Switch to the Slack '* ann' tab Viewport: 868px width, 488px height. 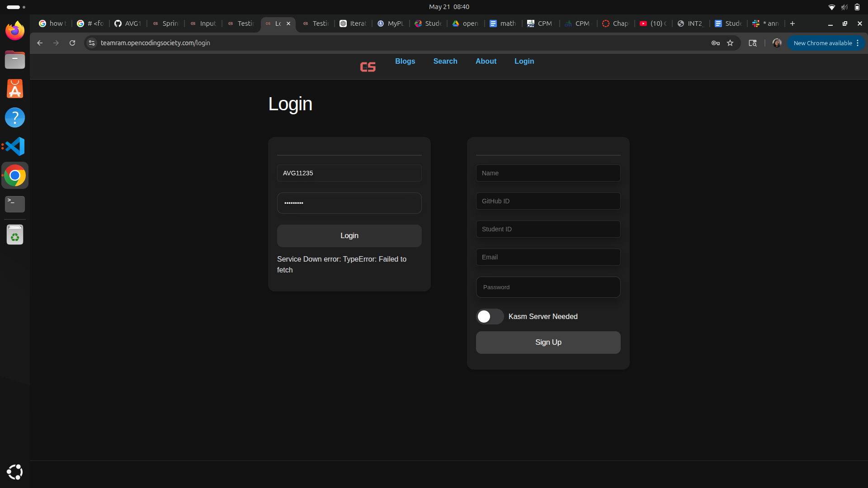pyautogui.click(x=766, y=23)
